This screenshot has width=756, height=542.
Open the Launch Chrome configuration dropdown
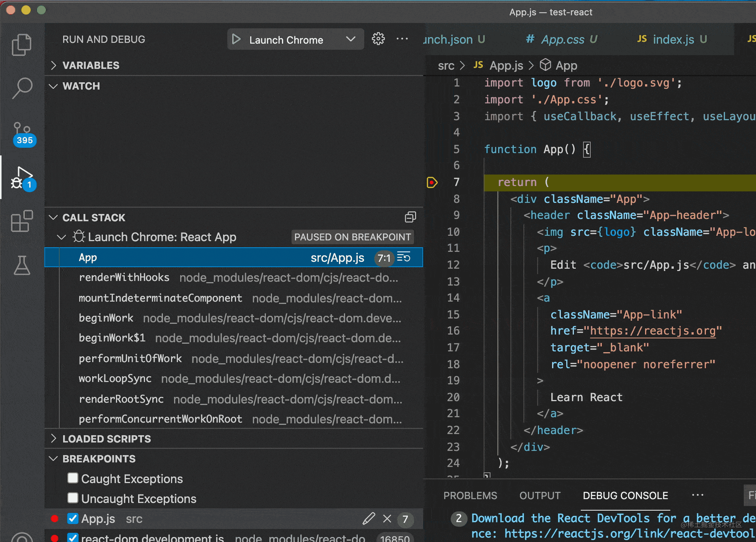point(350,39)
